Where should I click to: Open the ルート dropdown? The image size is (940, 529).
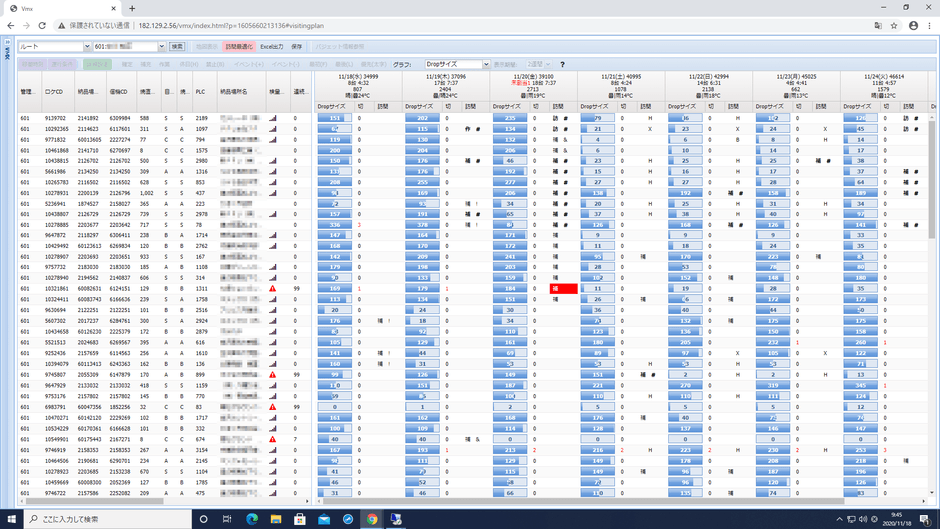(x=55, y=46)
